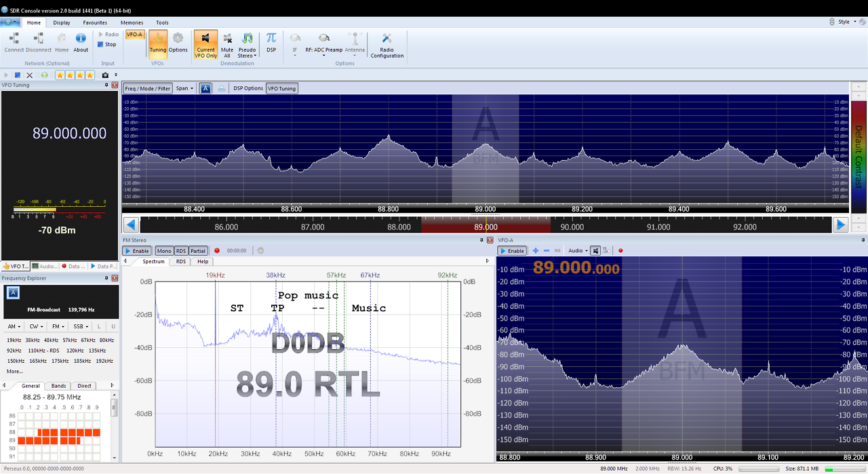This screenshot has height=474, width=868.
Task: Click the left blue arrow on the frequency bar
Action: [x=132, y=224]
